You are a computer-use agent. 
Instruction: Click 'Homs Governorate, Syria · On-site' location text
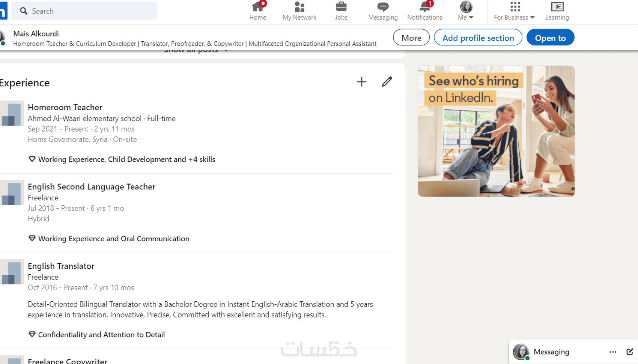tap(82, 140)
